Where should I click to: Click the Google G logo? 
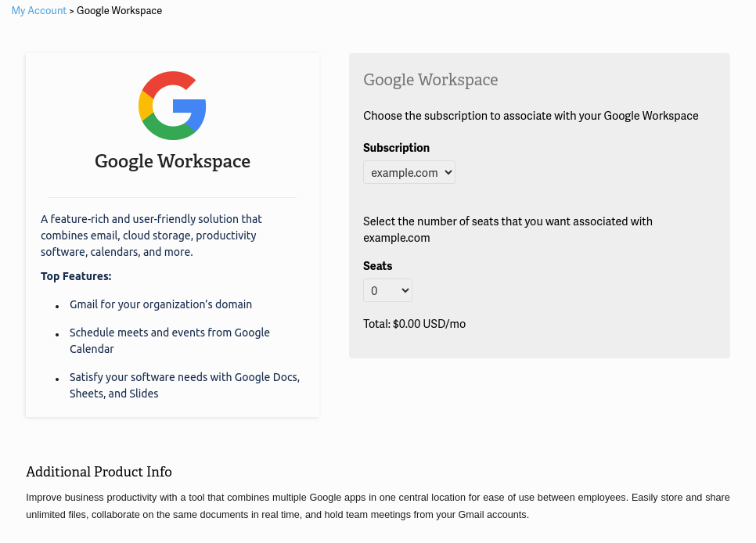point(172,106)
